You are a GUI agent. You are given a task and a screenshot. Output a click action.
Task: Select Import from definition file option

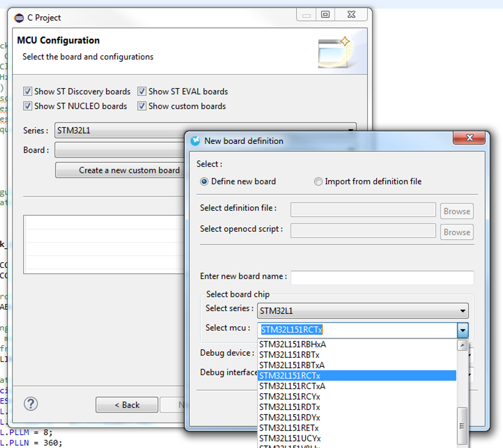(x=318, y=182)
